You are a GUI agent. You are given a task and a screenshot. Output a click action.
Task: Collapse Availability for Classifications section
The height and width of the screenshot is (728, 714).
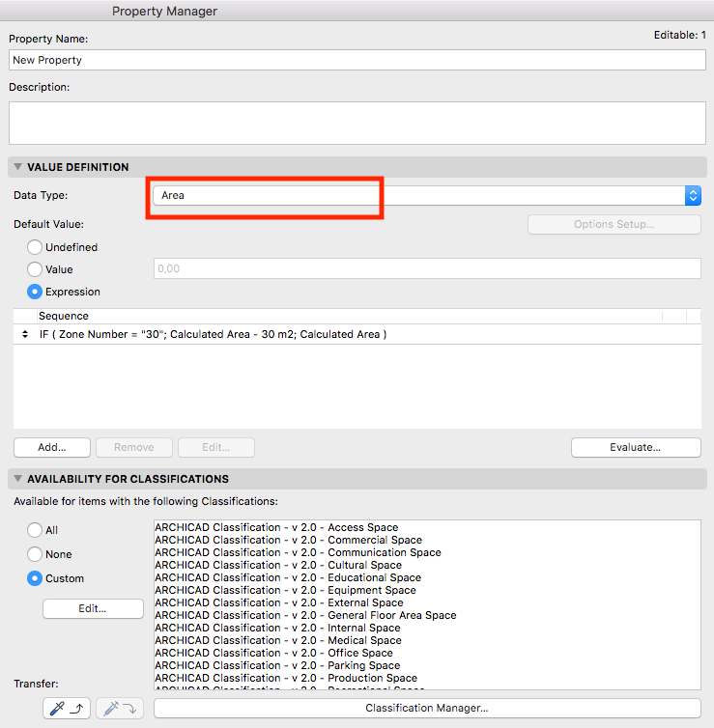click(17, 479)
